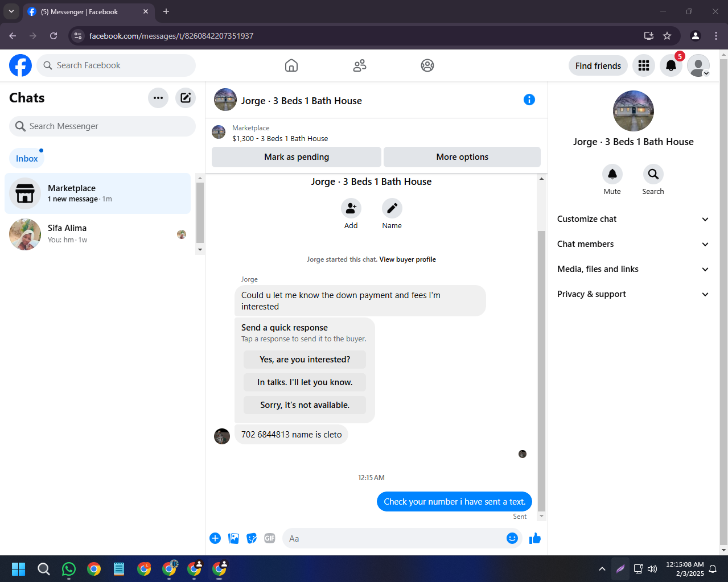Click the message 'Check your number i have sent a text.'
Screen dimensions: 728x582
pos(455,502)
